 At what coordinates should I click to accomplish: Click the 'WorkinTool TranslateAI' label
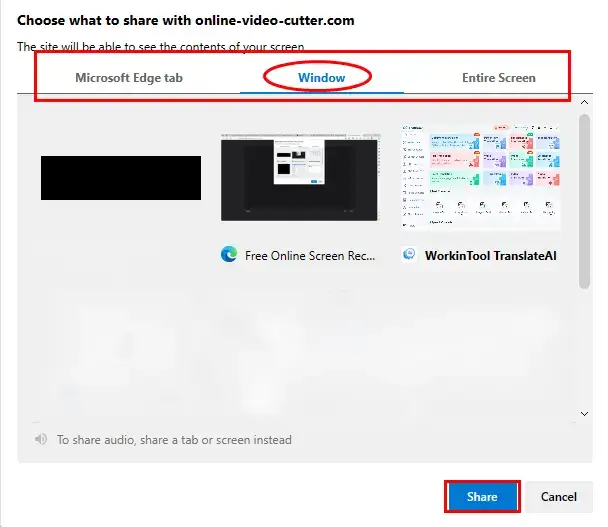[x=491, y=256]
